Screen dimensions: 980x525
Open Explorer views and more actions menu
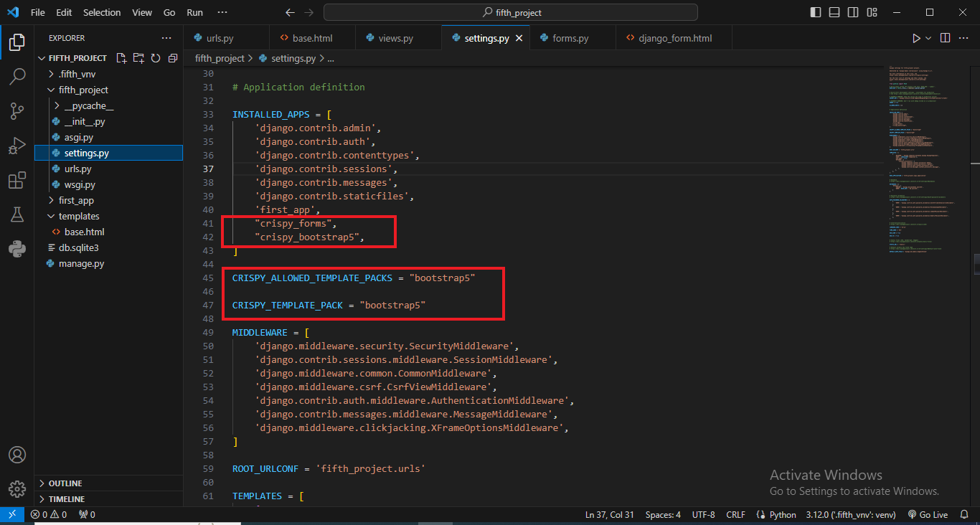point(166,38)
